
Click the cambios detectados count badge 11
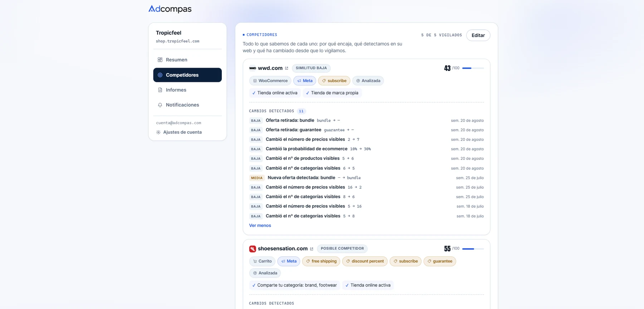[301, 111]
